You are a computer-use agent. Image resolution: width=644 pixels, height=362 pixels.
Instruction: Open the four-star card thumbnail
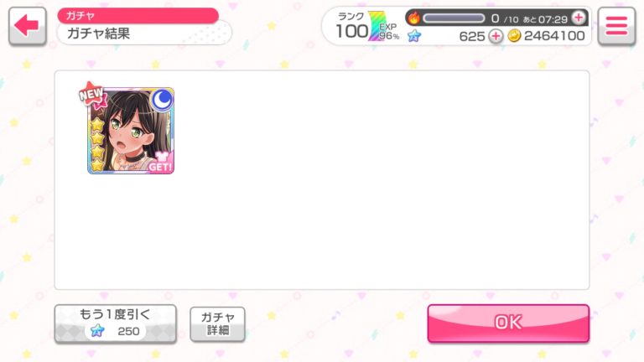131,130
